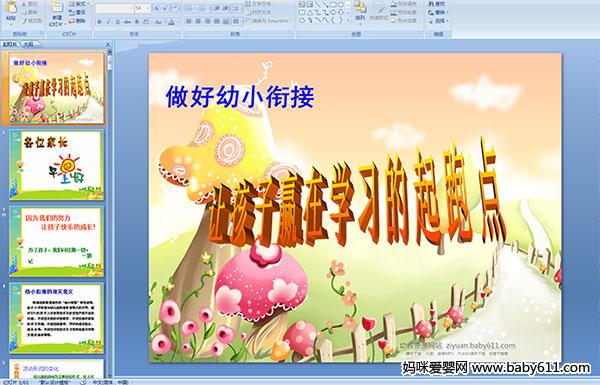Click the Grow Font button
The height and width of the screenshot is (385, 600).
157,8
